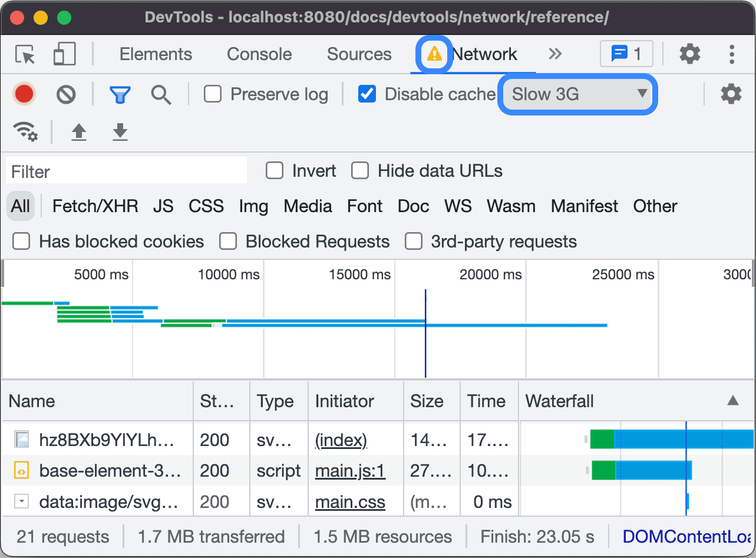
Task: Sort by the Type column header
Action: (x=279, y=401)
